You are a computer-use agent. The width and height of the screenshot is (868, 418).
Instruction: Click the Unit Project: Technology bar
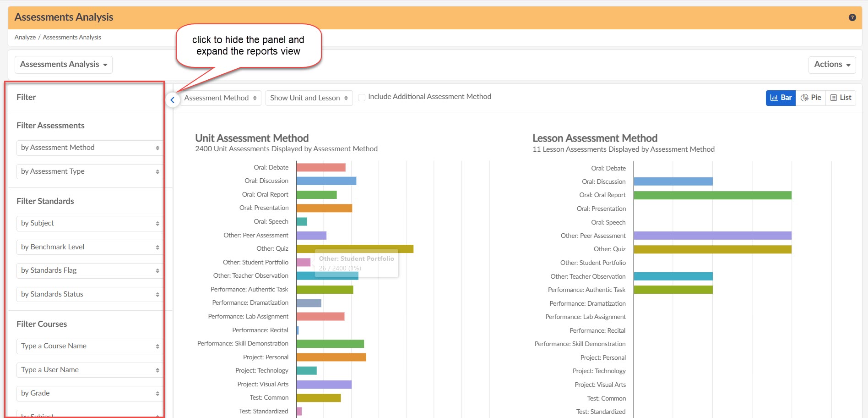pyautogui.click(x=307, y=371)
